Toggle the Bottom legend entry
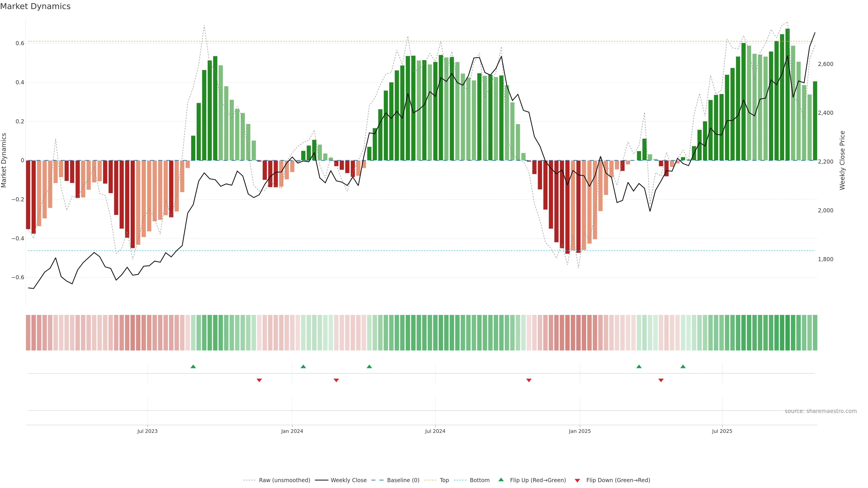 click(x=479, y=480)
